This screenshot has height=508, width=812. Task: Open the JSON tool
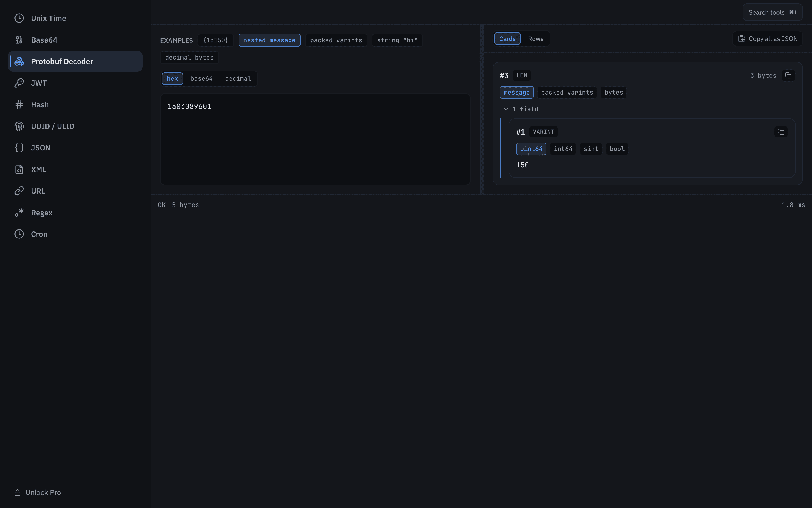[x=75, y=148]
